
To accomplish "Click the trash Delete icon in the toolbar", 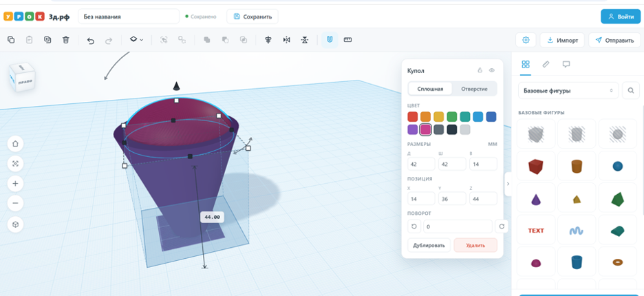I will 66,40.
